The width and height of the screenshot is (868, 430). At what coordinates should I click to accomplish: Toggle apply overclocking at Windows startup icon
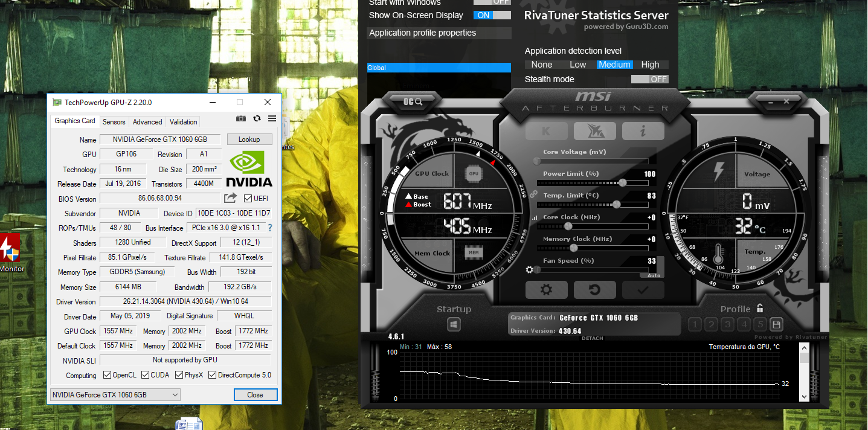click(x=454, y=325)
